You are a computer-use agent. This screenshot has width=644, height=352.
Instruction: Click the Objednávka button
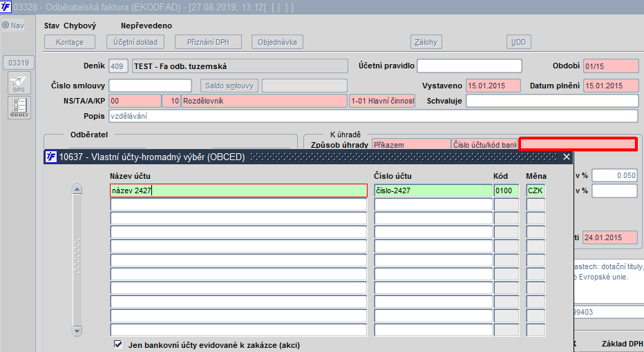[x=277, y=42]
